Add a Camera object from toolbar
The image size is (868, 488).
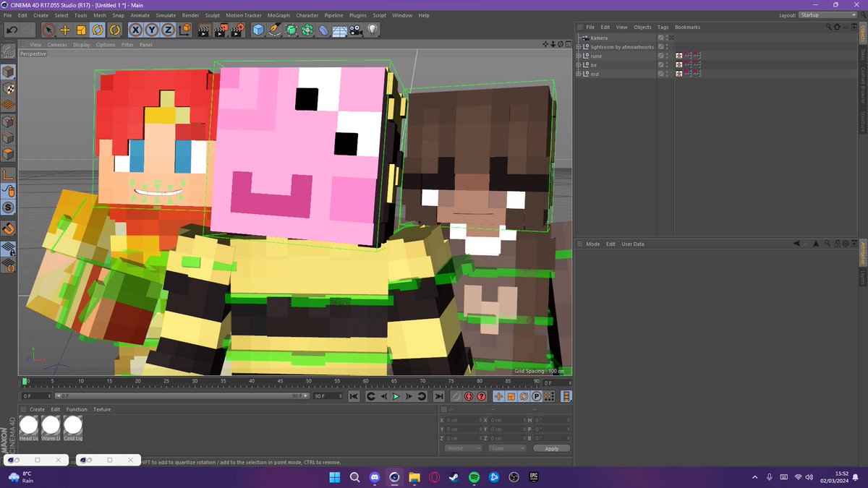(x=355, y=30)
